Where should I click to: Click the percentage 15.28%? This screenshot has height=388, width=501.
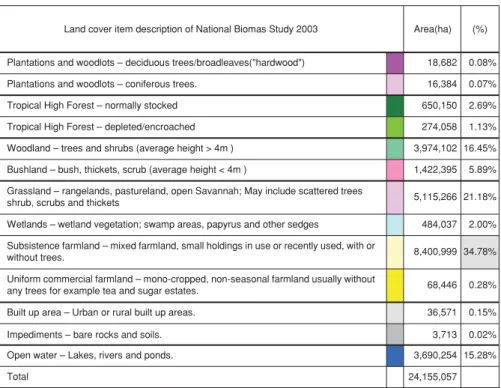tap(480, 355)
